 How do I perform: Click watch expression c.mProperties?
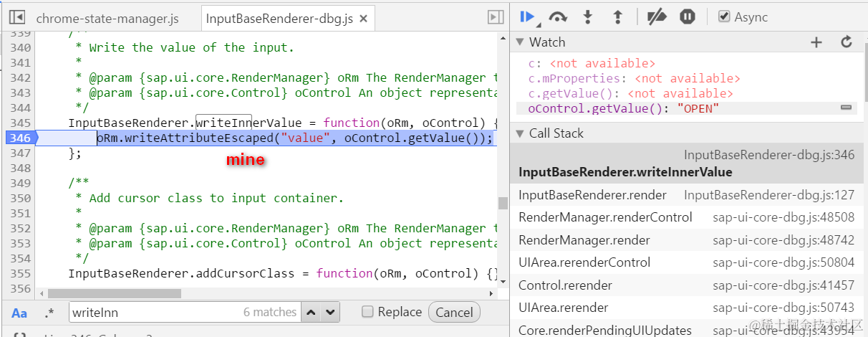pos(574,78)
